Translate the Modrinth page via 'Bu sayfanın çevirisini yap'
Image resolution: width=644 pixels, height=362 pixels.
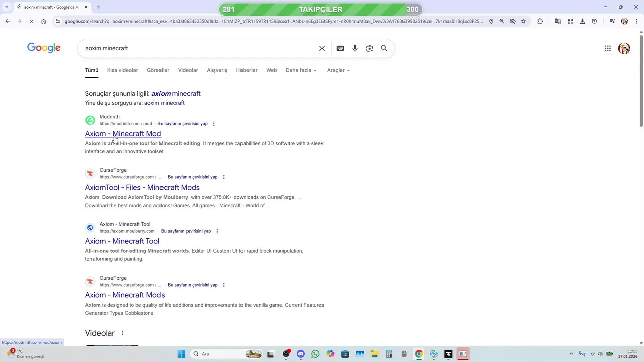coord(183,124)
